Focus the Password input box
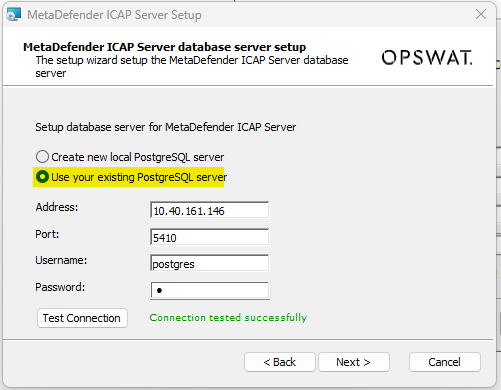Viewport: 501px width, 390px height. (210, 290)
